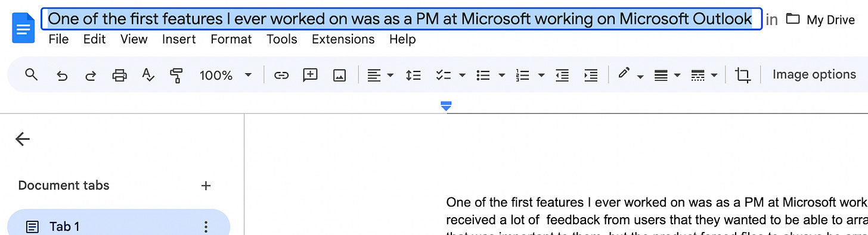Viewport: 868px width, 235px height.
Task: Click the Insert image icon
Action: click(x=339, y=76)
